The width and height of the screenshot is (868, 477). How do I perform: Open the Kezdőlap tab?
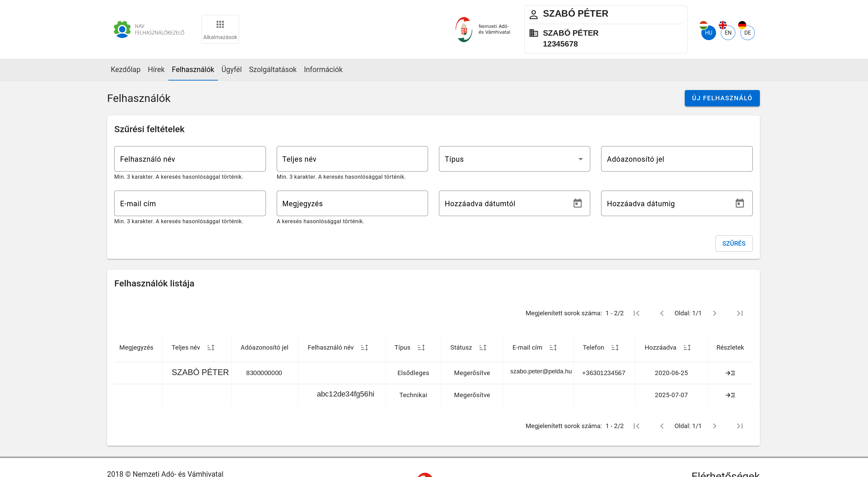pyautogui.click(x=125, y=70)
